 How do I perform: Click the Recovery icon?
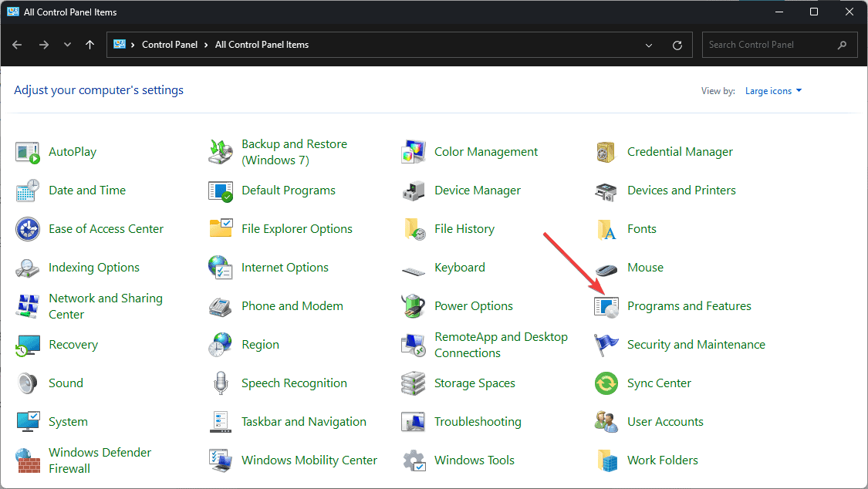click(27, 346)
